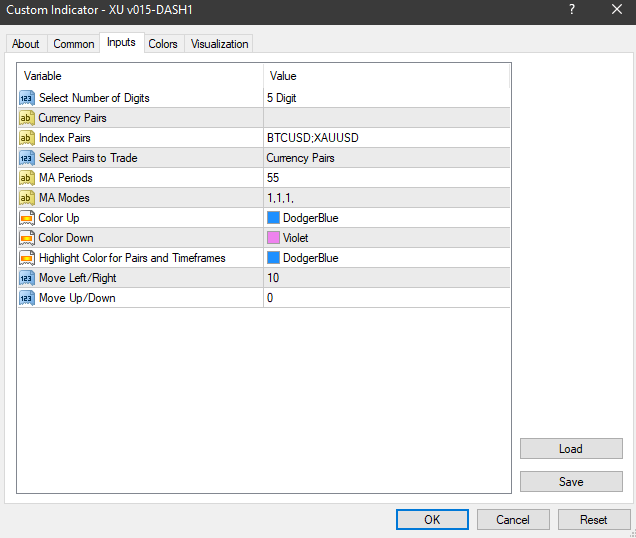Image resolution: width=636 pixels, height=538 pixels.
Task: Open Select Pairs to Trade value dropdown
Action: pyautogui.click(x=386, y=158)
